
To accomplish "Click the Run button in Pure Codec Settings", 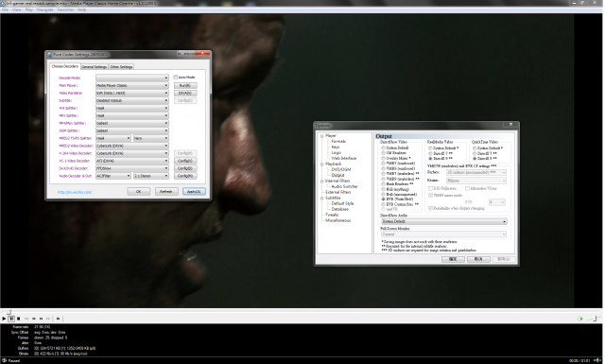I will pos(185,85).
